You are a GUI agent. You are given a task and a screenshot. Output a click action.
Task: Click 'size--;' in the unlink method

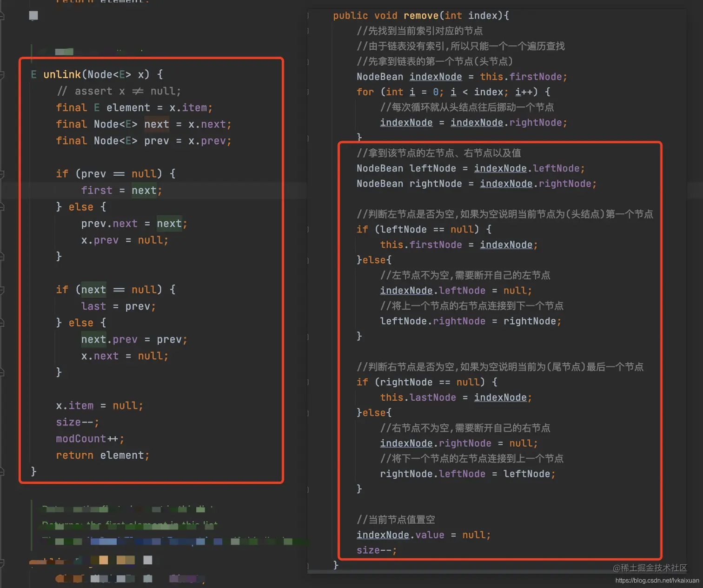[78, 423]
